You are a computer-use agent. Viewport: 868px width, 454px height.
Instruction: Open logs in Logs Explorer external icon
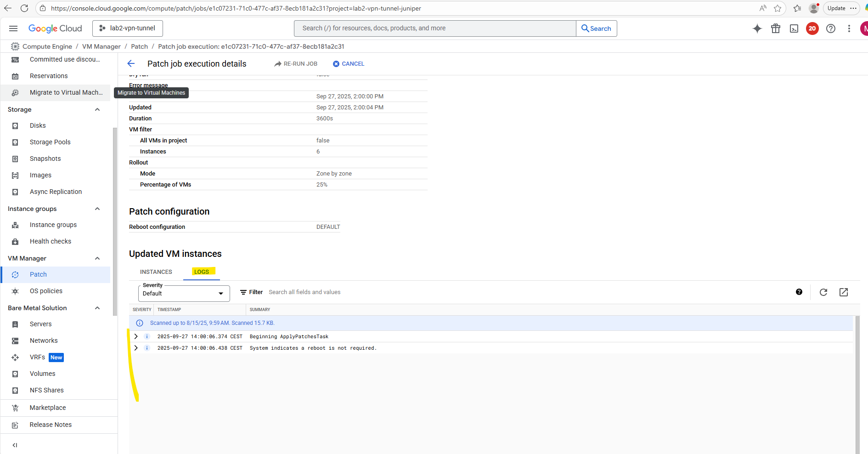[844, 292]
